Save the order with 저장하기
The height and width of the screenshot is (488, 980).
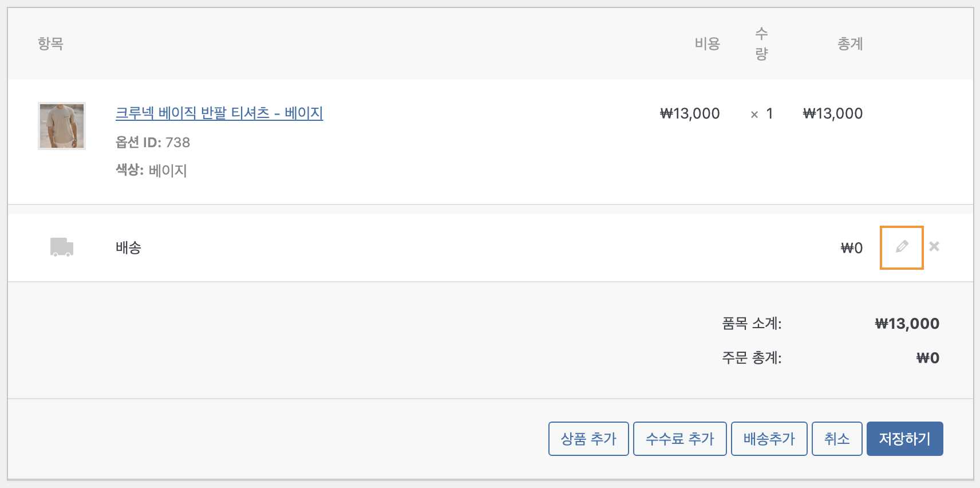coord(905,439)
